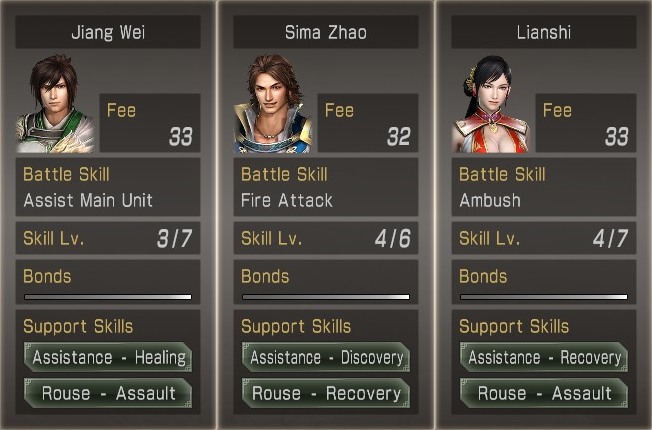Select Sima Zhao's character portrait
The width and height of the screenshot is (652, 430).
tap(273, 103)
